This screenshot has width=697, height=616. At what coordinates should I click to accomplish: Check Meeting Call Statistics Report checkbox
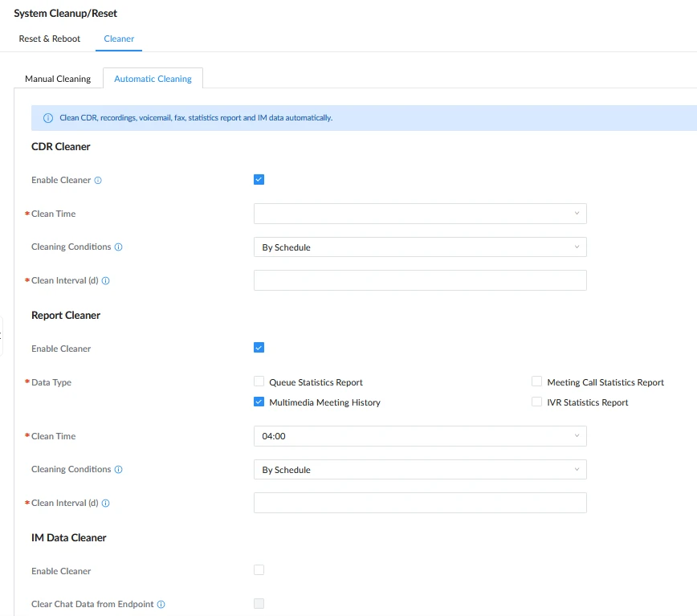536,381
